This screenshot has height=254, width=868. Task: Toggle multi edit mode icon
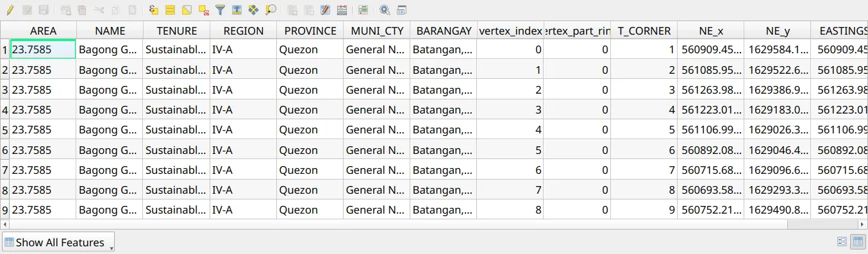[x=27, y=10]
